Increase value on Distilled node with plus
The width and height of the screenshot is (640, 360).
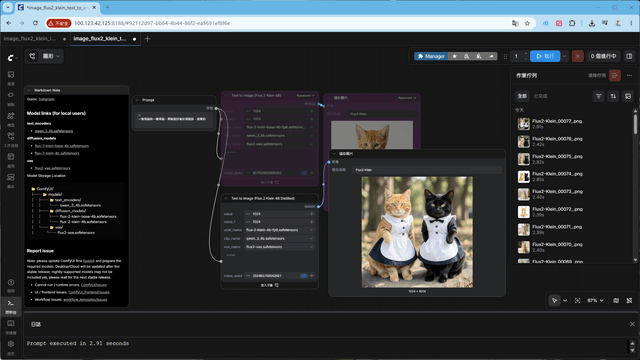[x=311, y=214]
